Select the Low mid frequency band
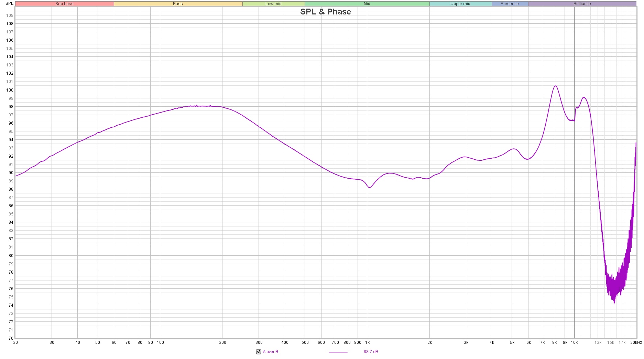This screenshot has width=644, height=359. pyautogui.click(x=274, y=4)
